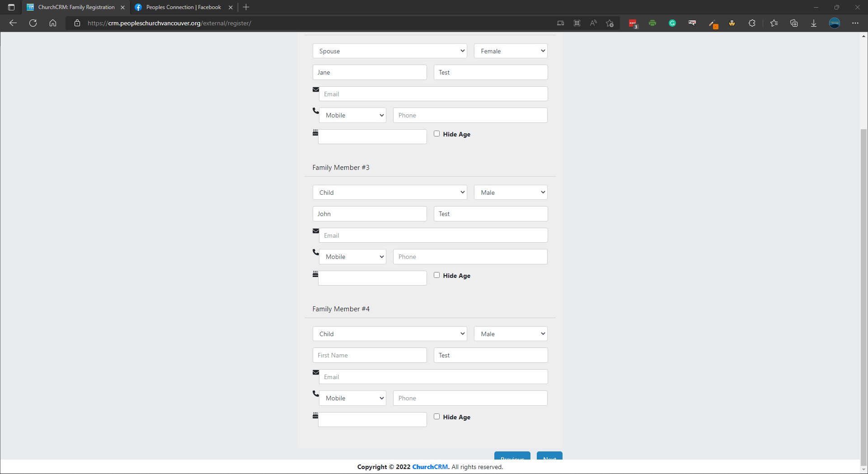Image resolution: width=868 pixels, height=474 pixels.
Task: Open the Downloads icon in toolbar
Action: click(813, 23)
